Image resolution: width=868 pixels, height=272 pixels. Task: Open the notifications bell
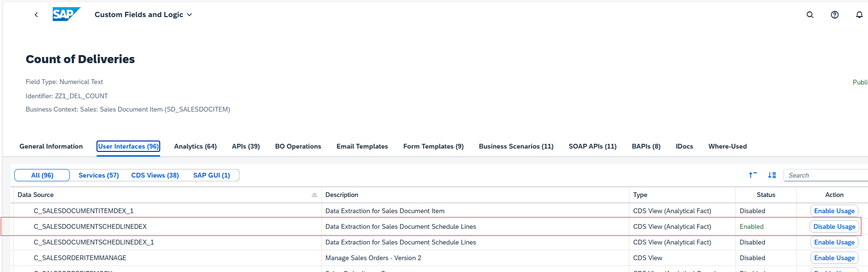tap(859, 15)
